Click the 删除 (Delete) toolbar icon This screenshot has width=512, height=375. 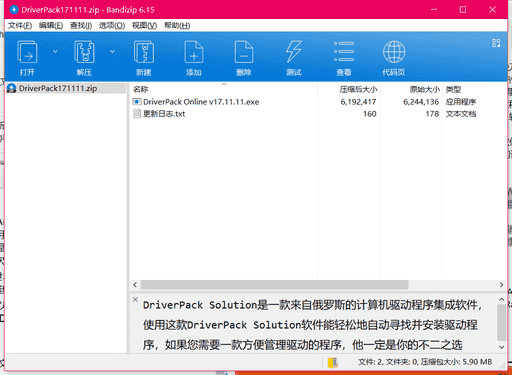244,52
